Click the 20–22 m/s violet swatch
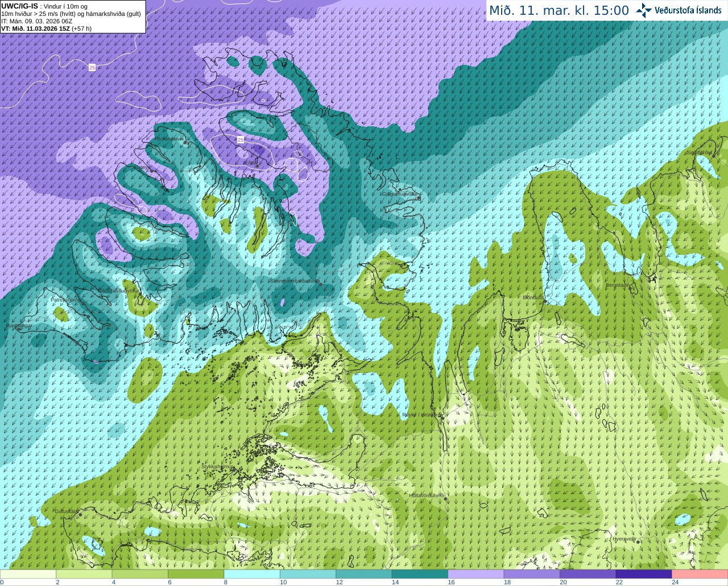 (x=588, y=574)
